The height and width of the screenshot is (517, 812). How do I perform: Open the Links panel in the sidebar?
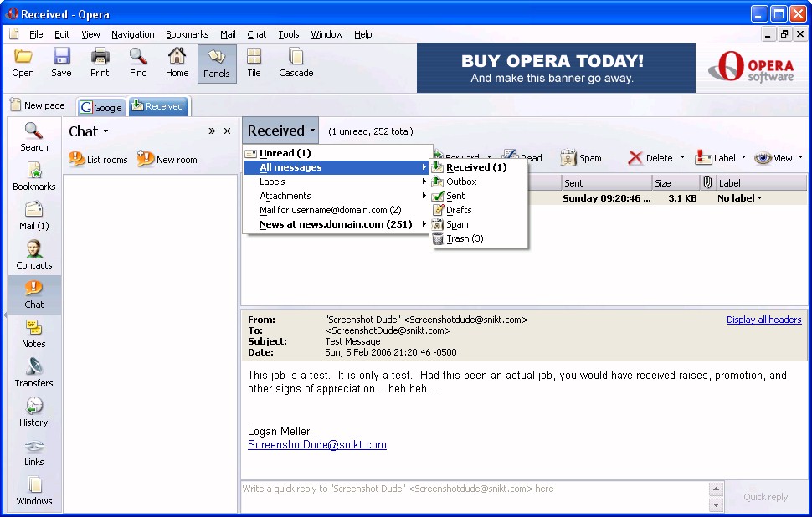click(33, 452)
